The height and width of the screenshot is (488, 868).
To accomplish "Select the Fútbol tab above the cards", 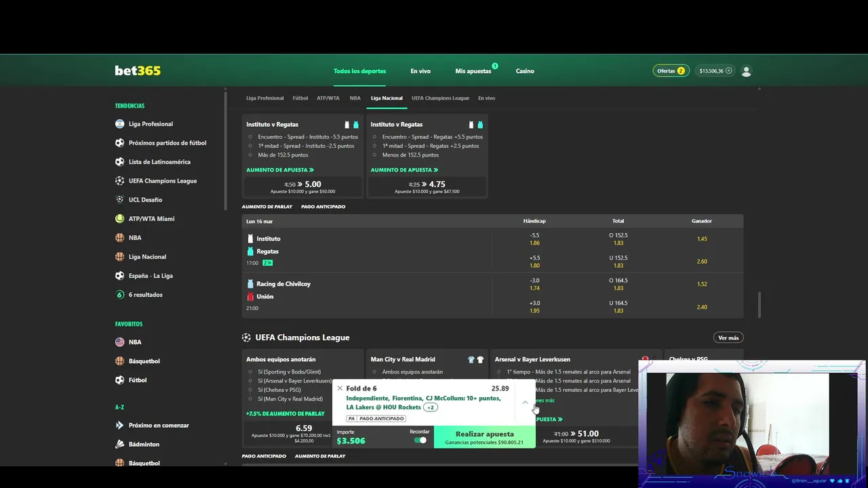I will (x=300, y=98).
